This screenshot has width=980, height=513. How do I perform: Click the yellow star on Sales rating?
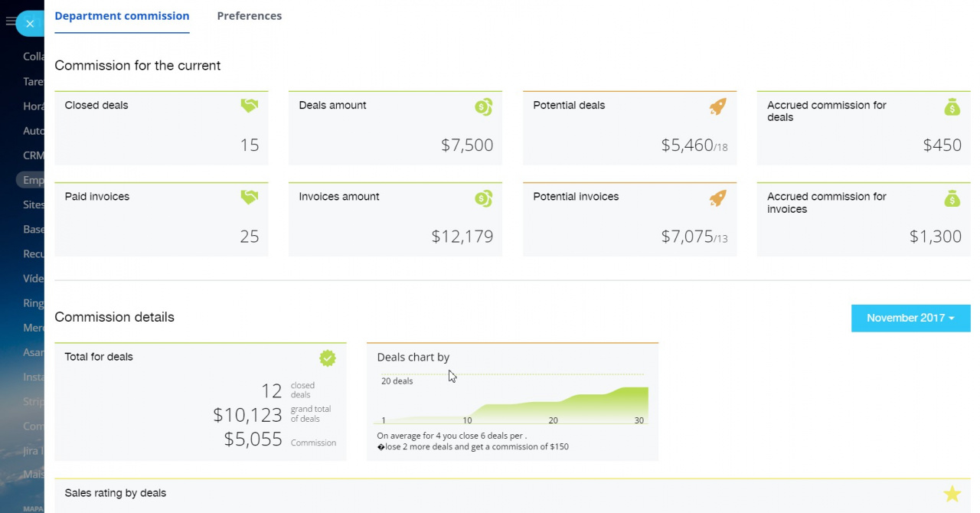pos(952,494)
